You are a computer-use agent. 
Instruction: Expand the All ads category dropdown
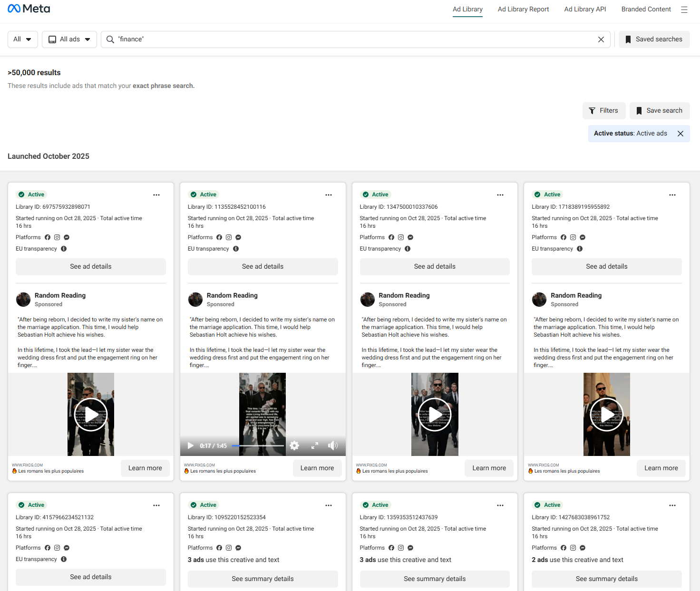tap(69, 39)
